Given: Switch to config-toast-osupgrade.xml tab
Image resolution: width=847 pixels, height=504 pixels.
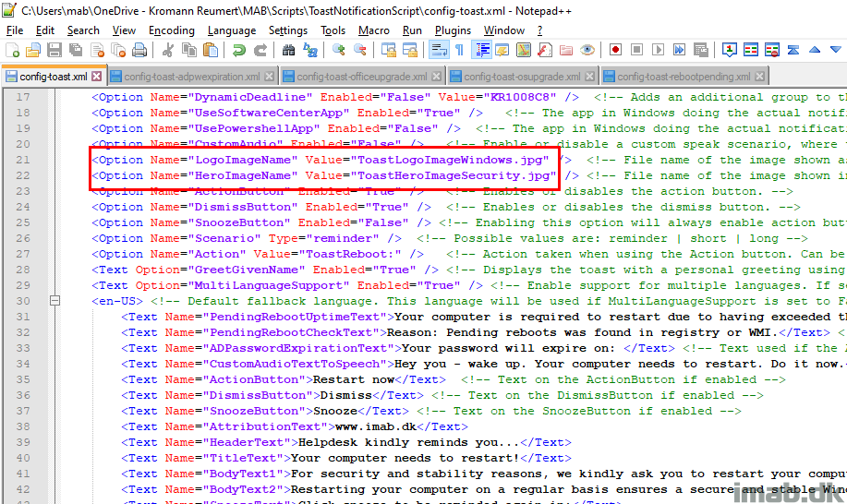Looking at the screenshot, I should tap(523, 77).
